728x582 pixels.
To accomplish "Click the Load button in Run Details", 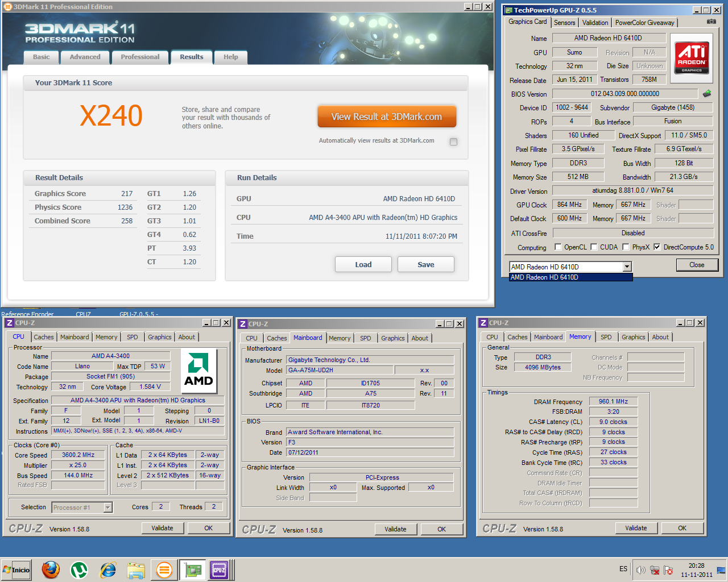I will click(363, 264).
